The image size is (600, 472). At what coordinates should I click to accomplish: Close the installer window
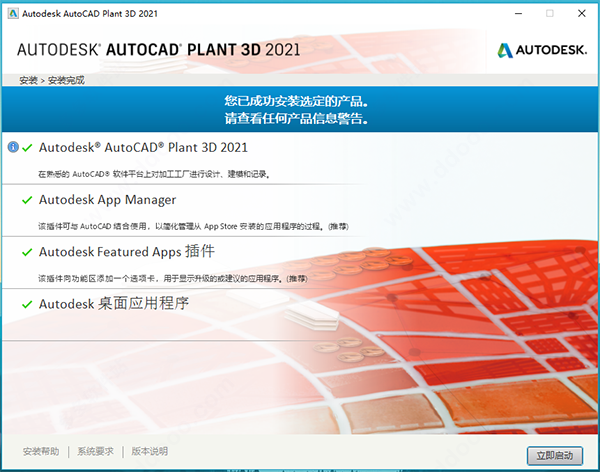tap(582, 13)
